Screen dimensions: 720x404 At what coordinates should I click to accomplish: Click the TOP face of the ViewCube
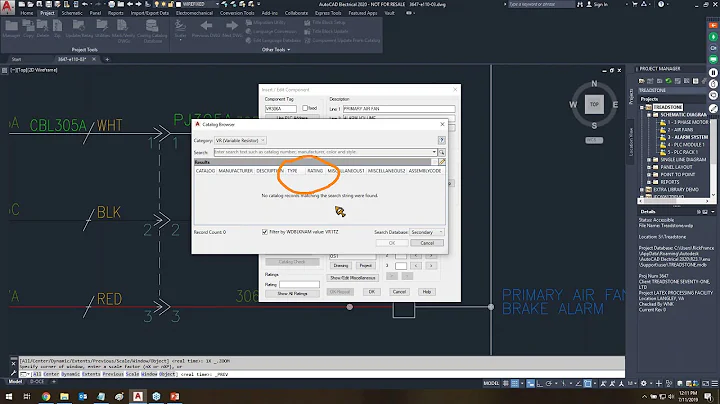[x=594, y=104]
